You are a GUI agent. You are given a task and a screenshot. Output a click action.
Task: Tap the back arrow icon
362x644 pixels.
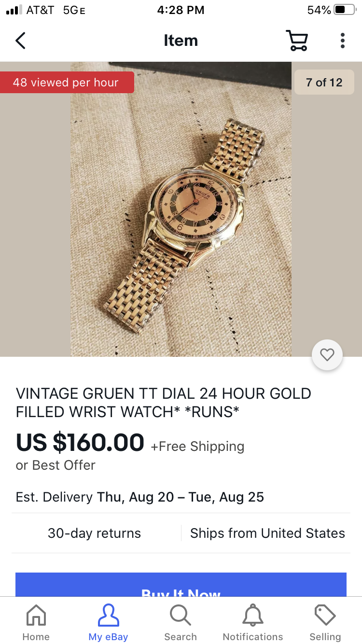pos(20,41)
